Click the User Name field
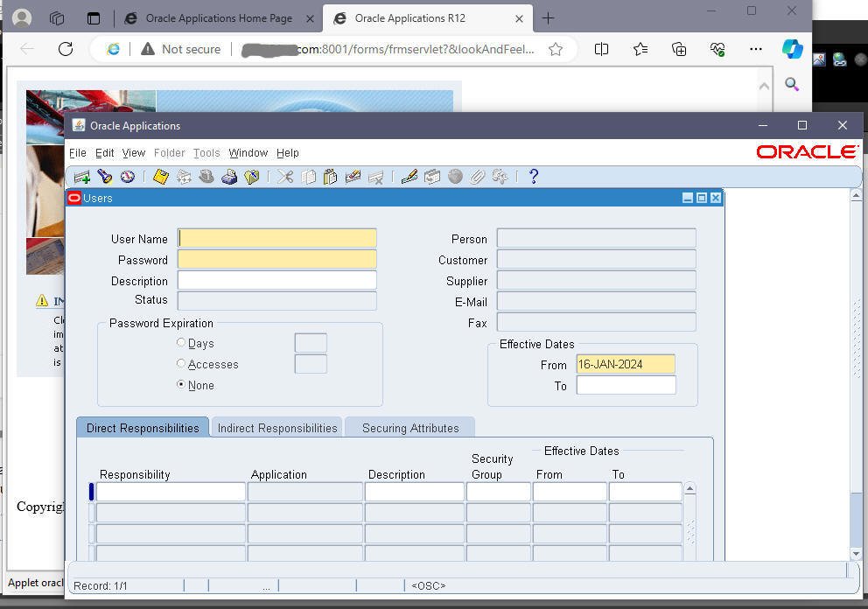868x609 pixels. [277, 238]
